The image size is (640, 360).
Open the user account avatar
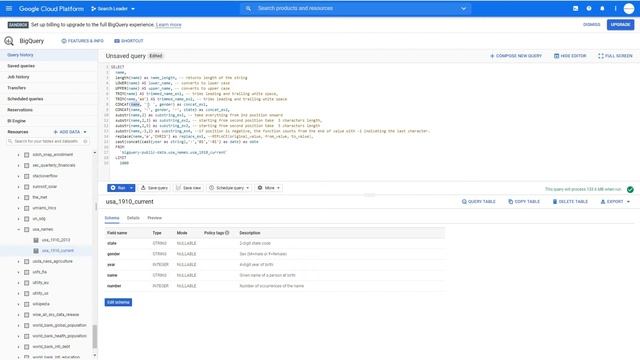(x=629, y=9)
